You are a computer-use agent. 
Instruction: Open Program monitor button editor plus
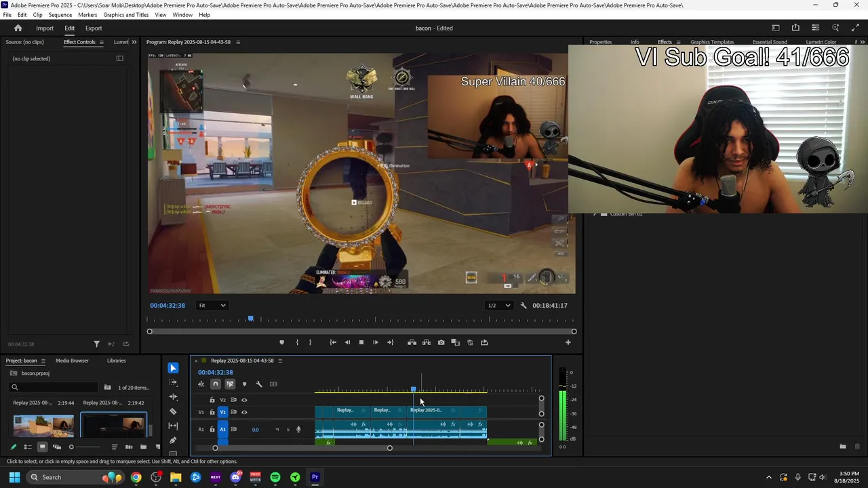568,342
